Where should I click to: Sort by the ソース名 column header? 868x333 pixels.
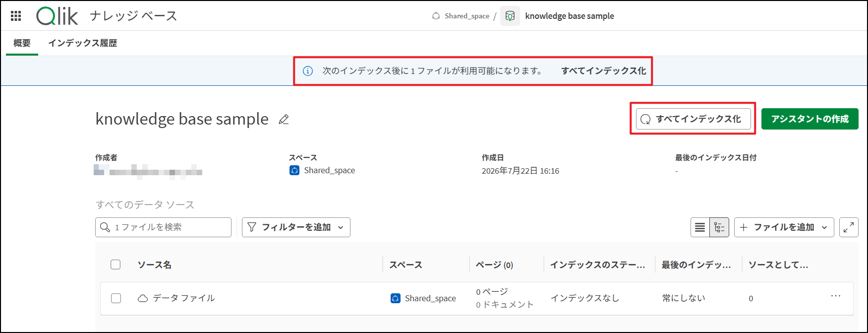tap(154, 265)
